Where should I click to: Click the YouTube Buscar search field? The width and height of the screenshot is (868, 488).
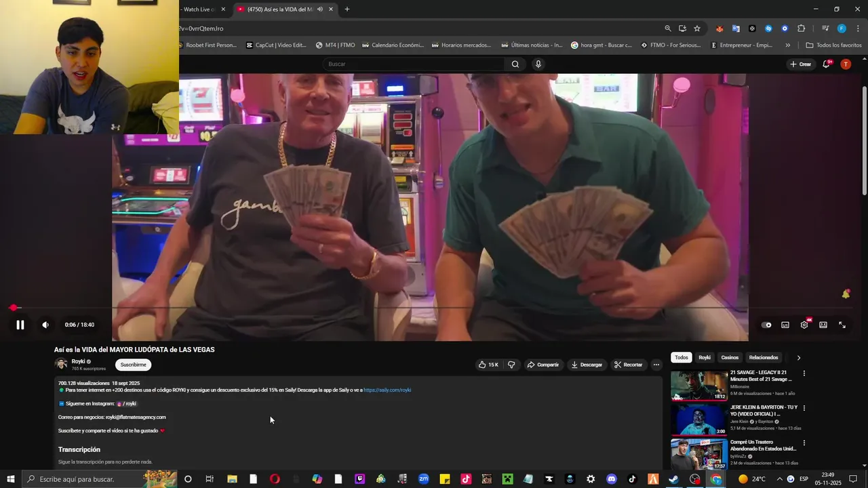[414, 64]
